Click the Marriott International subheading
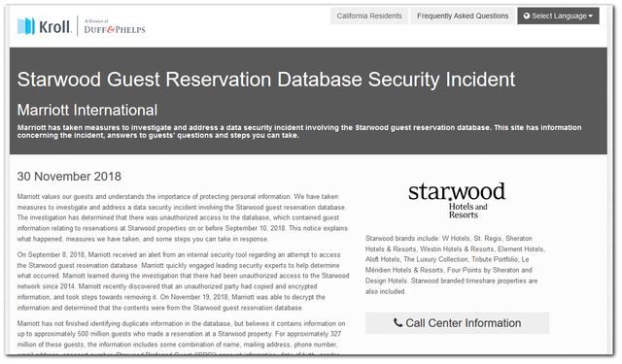The height and width of the screenshot is (364, 622). tap(87, 110)
